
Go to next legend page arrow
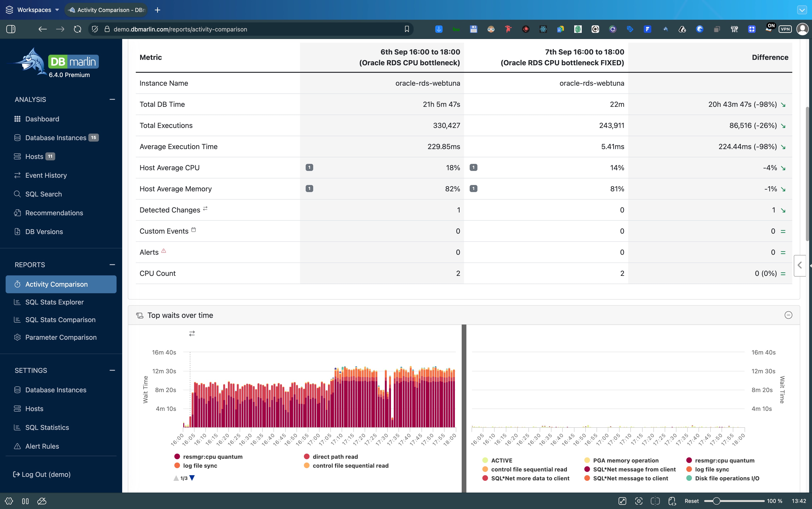tap(192, 478)
